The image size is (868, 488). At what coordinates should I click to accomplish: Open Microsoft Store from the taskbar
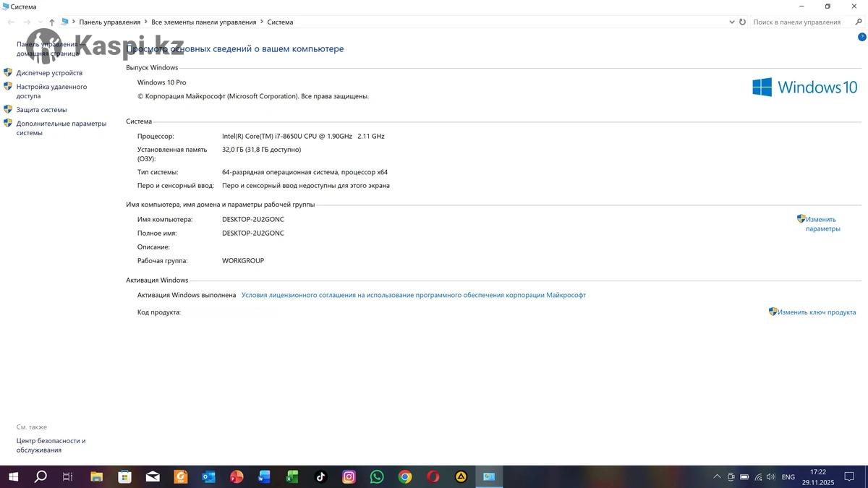pyautogui.click(x=124, y=477)
